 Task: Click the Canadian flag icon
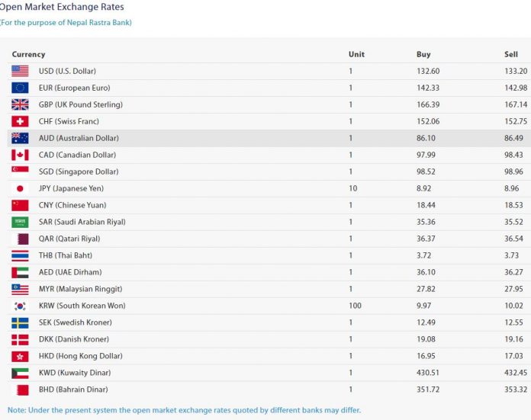(20, 155)
